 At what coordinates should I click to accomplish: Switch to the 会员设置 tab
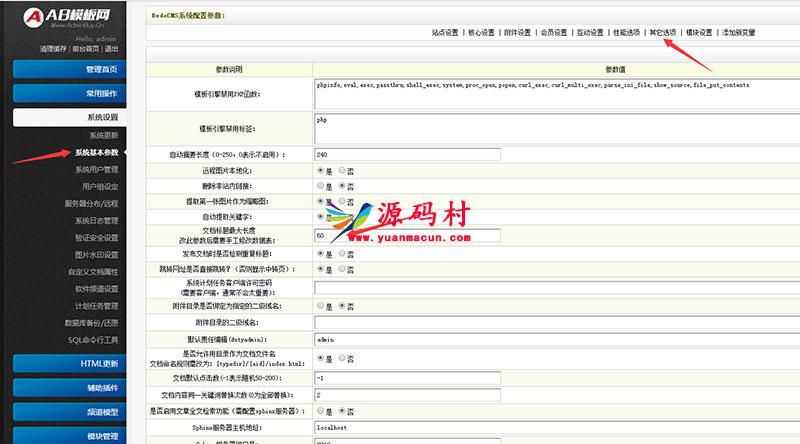554,32
